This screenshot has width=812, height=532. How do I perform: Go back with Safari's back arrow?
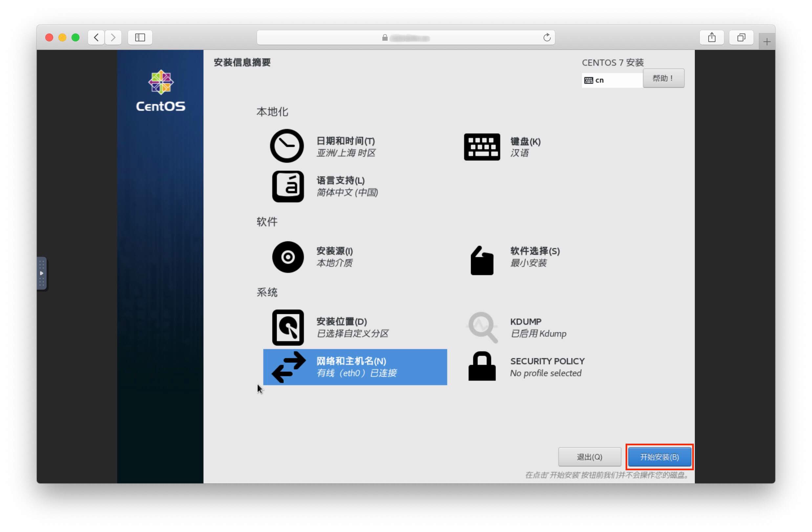coord(96,37)
